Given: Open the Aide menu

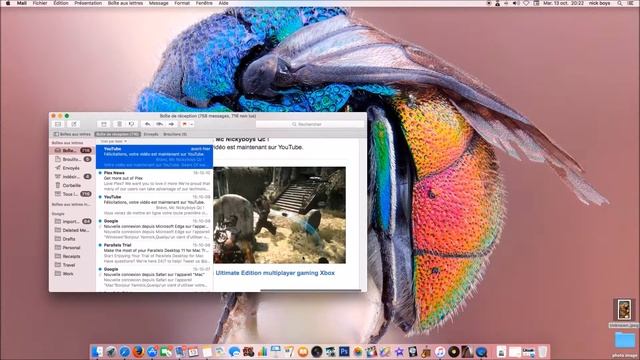Looking at the screenshot, I should (224, 3).
